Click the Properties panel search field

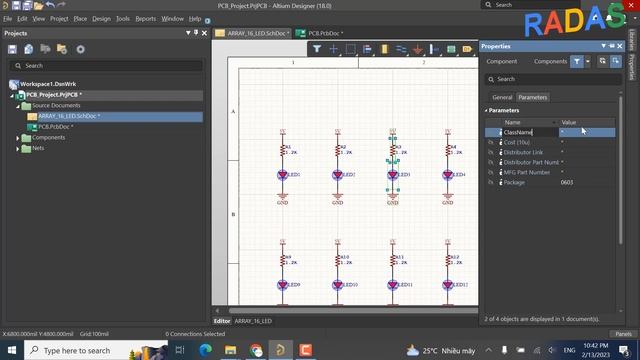(x=553, y=79)
